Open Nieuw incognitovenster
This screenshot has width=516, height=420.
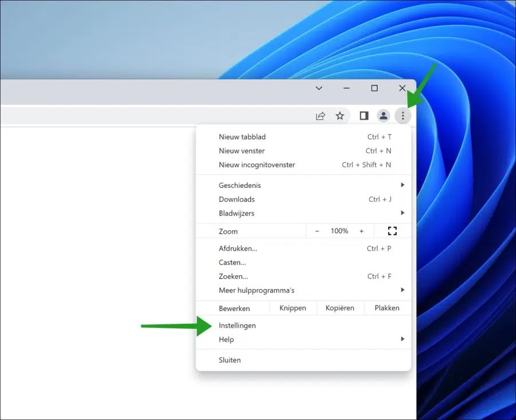click(x=303, y=165)
